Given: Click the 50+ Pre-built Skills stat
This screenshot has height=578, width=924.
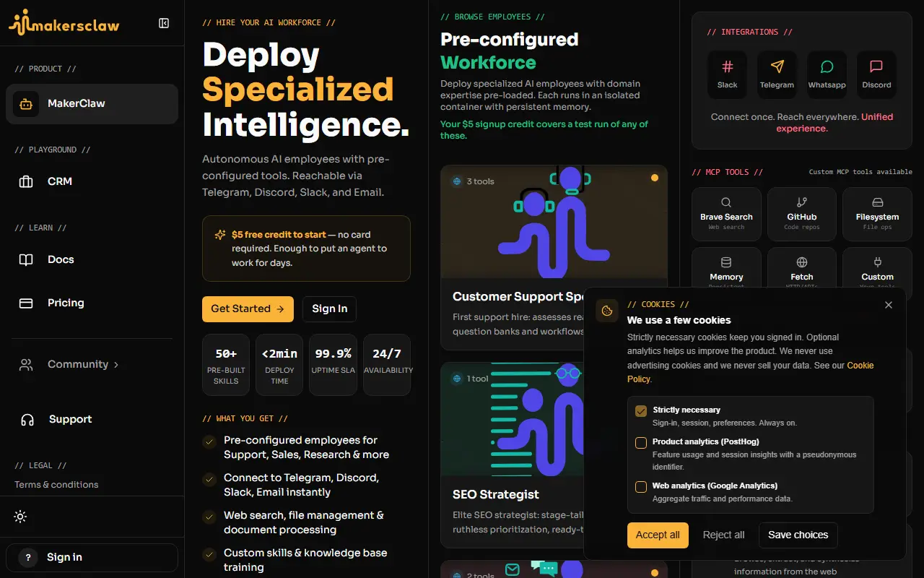Looking at the screenshot, I should click(x=226, y=365).
